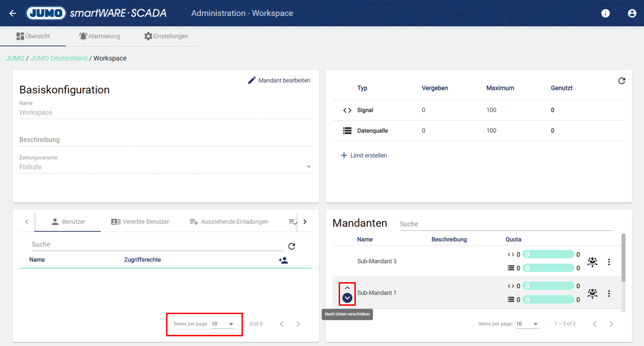Click the add user icon
Viewport: 644px width, 346px height.
283,260
